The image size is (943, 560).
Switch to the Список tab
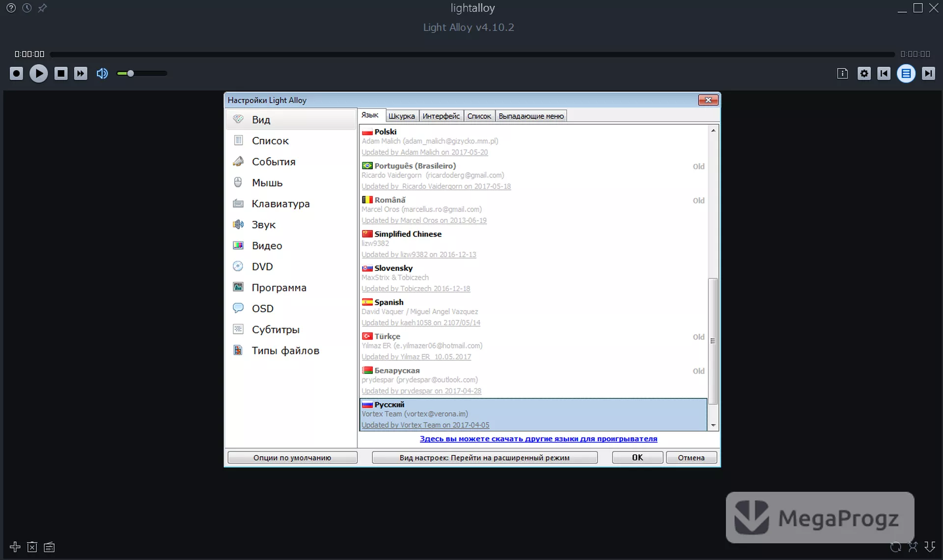[x=479, y=116]
